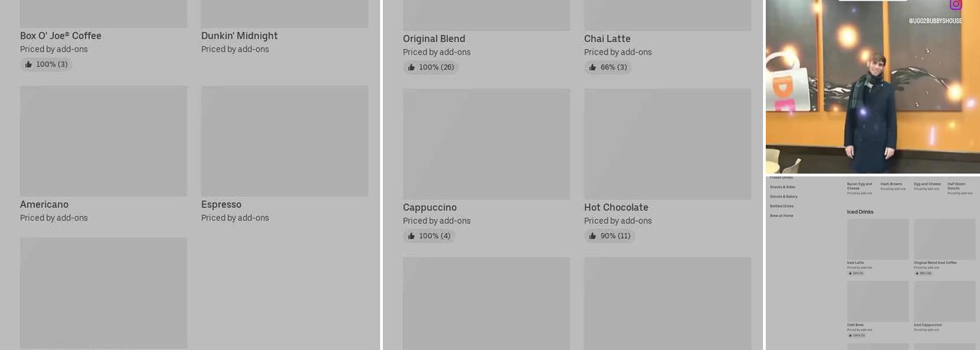Image resolution: width=980 pixels, height=350 pixels.
Task: Select Bottled Drinks category in sidebar
Action: [782, 206]
